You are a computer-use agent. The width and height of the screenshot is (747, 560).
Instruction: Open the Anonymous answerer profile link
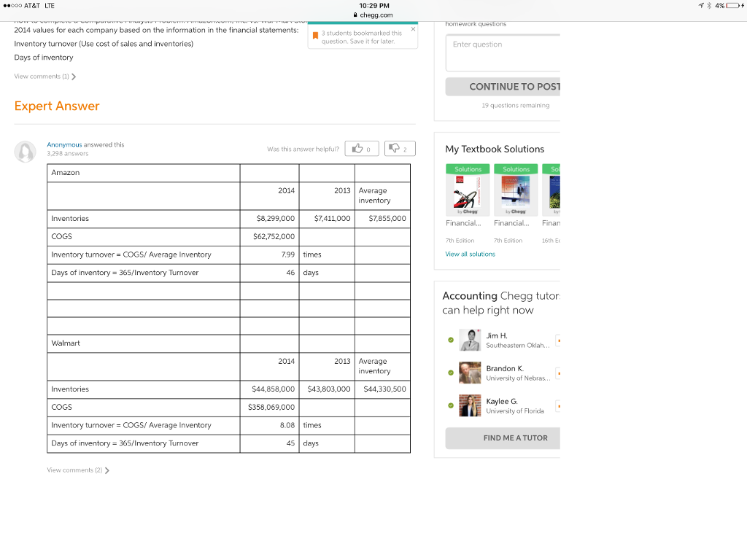tap(64, 144)
